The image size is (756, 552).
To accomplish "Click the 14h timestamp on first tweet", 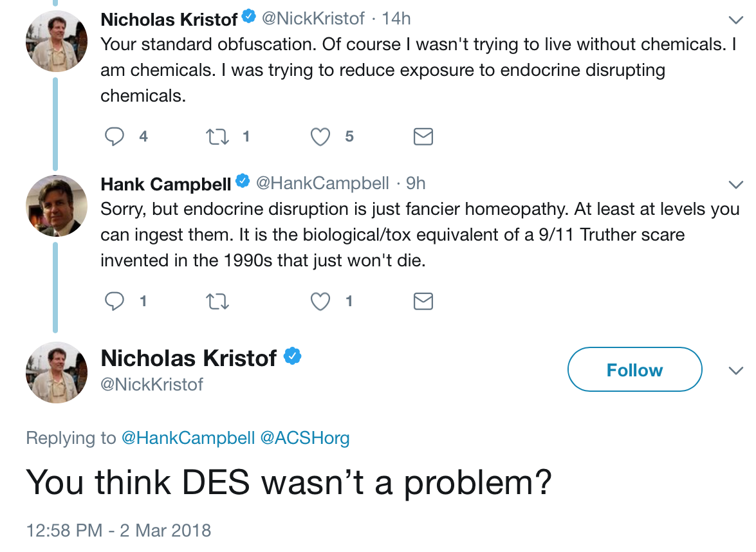I will tap(396, 19).
